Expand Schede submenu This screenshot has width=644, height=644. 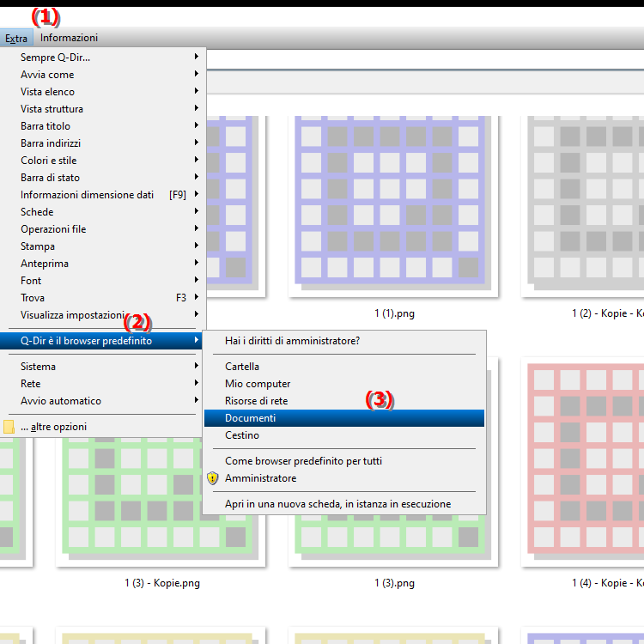click(102, 212)
